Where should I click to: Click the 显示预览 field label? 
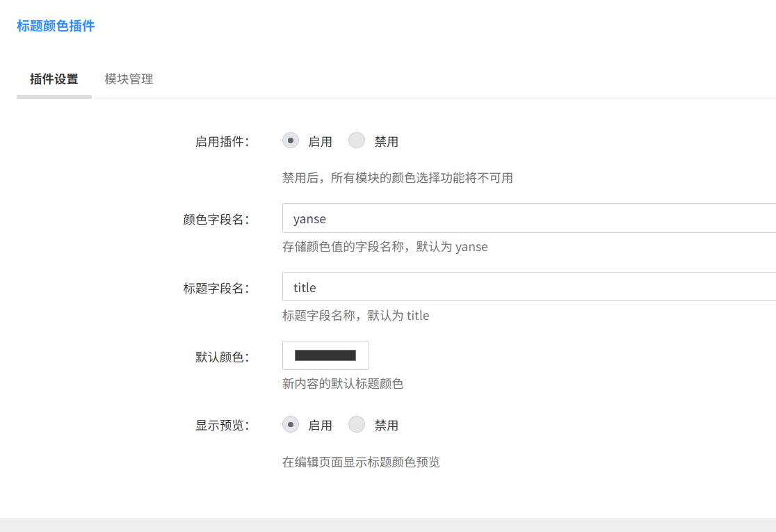223,426
